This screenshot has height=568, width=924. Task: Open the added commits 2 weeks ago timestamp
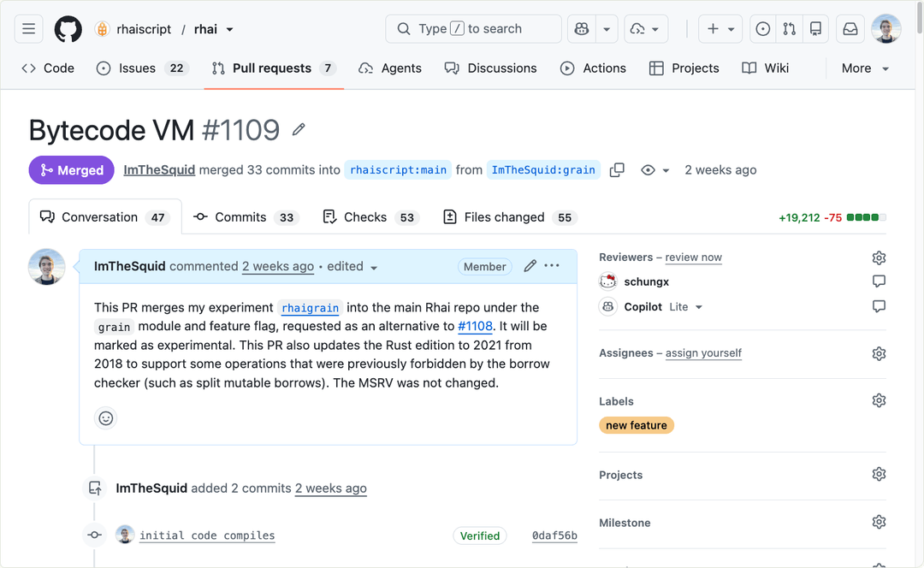[x=330, y=488]
